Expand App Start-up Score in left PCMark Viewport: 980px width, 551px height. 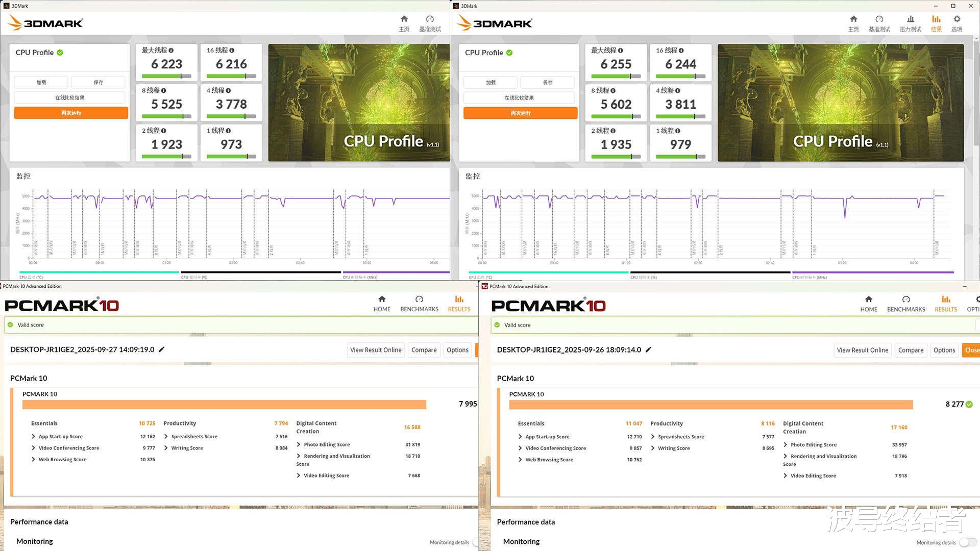(34, 437)
